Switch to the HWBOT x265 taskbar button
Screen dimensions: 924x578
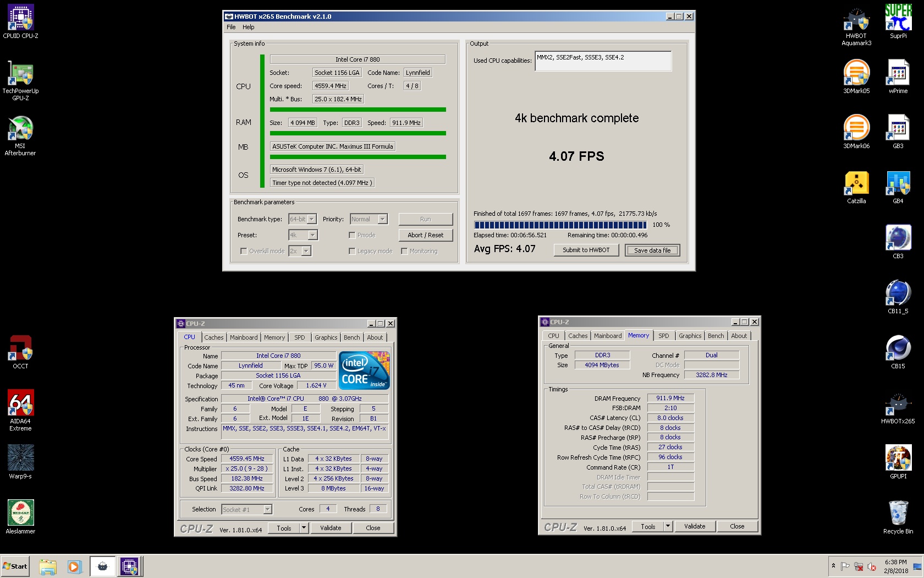pyautogui.click(x=103, y=566)
